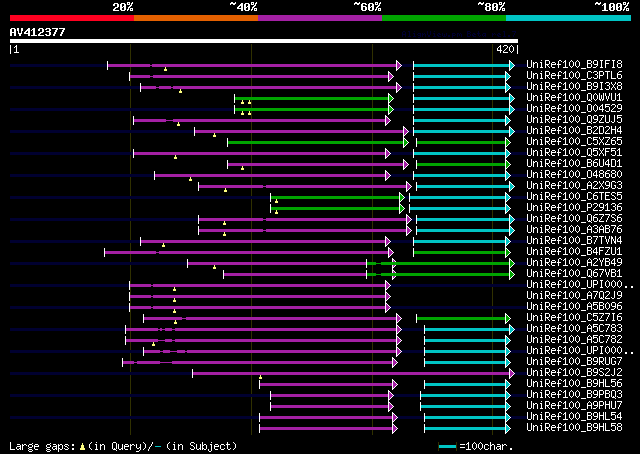Select the UniRef100_B9HL54 row label

click(574, 417)
